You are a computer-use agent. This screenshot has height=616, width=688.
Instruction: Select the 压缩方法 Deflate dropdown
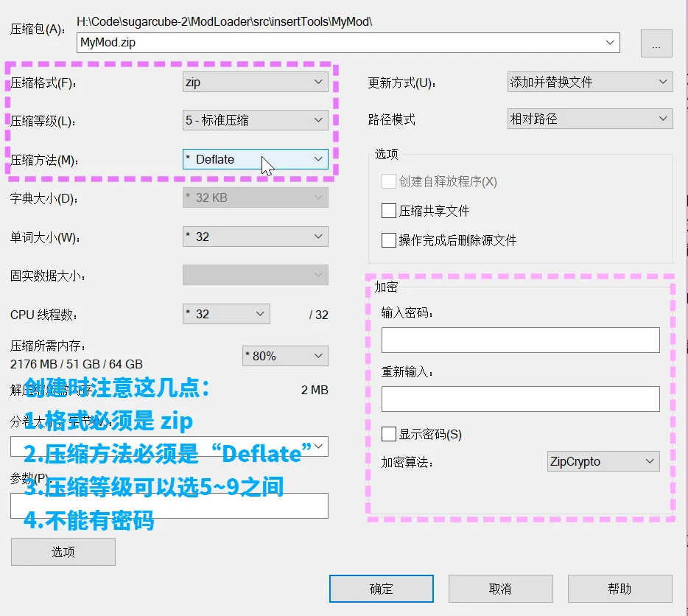(x=255, y=159)
